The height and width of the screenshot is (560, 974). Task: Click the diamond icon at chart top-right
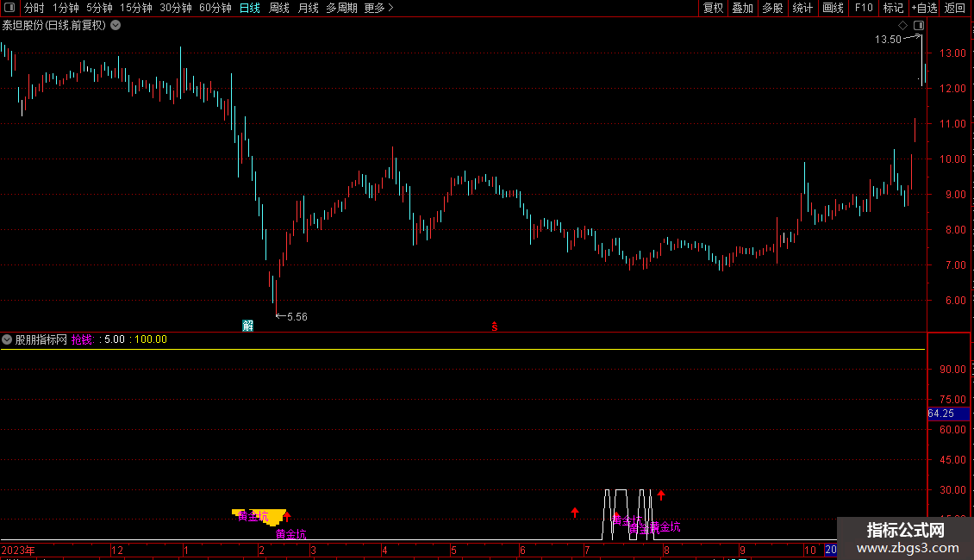[903, 25]
